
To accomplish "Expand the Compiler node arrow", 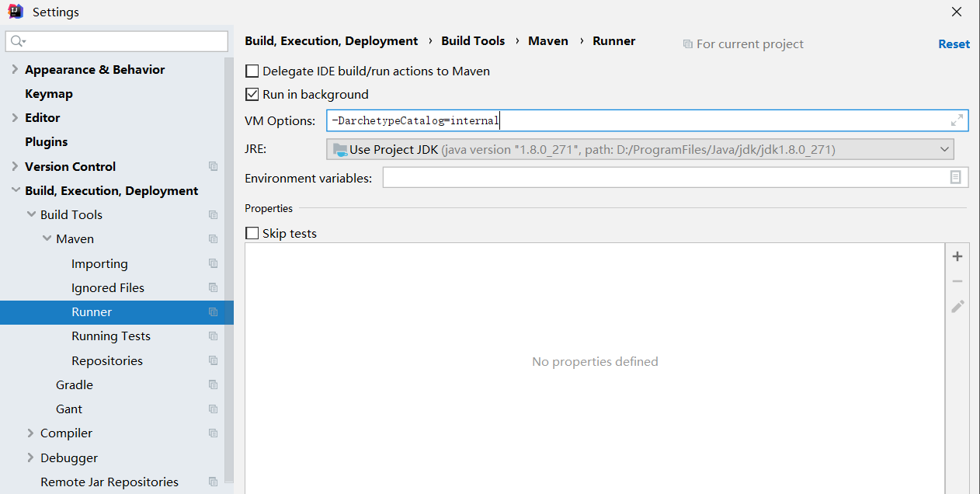I will pyautogui.click(x=31, y=433).
